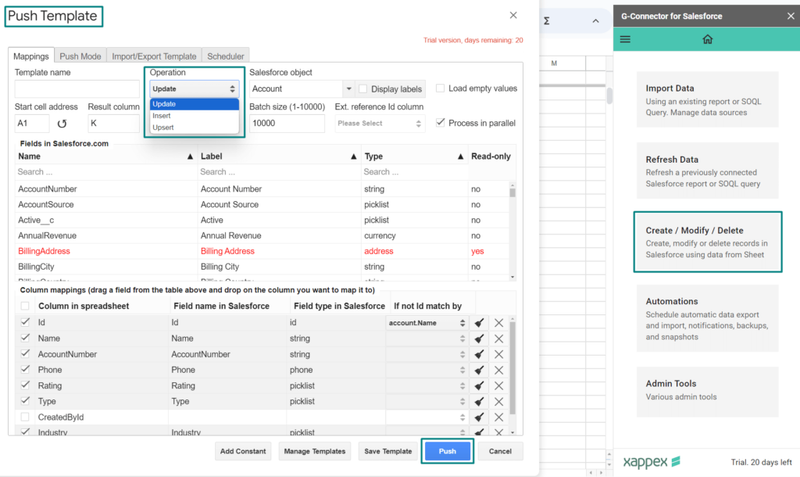800x477 pixels.
Task: Remove the Name mapping with its X icon
Action: [x=498, y=339]
